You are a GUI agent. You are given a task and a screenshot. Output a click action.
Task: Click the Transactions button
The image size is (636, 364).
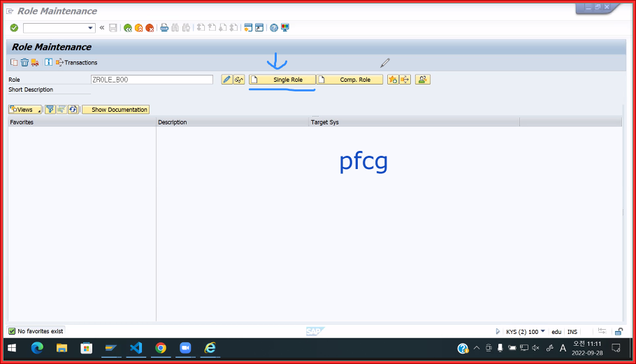pos(77,62)
